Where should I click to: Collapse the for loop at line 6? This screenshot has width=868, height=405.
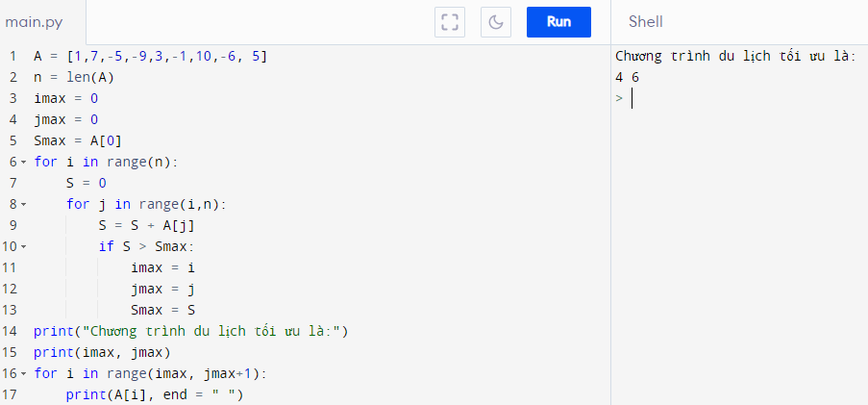click(24, 162)
